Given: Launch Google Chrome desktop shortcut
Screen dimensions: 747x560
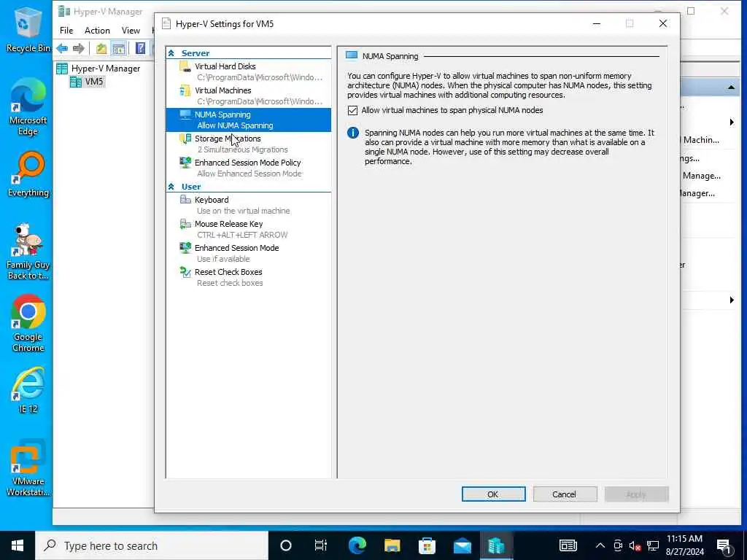Looking at the screenshot, I should (x=28, y=324).
